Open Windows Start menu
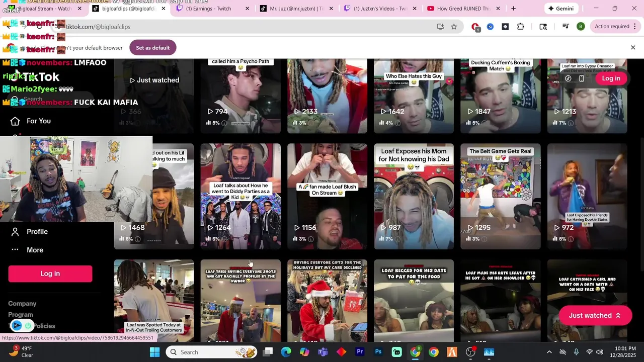Viewport: 644px width, 362px height. pyautogui.click(x=154, y=352)
